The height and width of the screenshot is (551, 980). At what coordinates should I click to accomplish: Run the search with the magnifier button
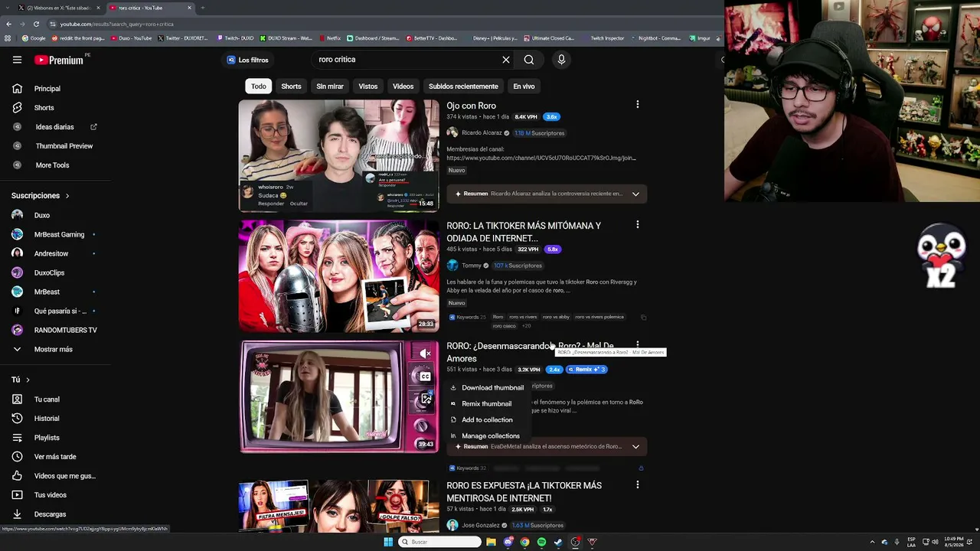[x=529, y=60]
